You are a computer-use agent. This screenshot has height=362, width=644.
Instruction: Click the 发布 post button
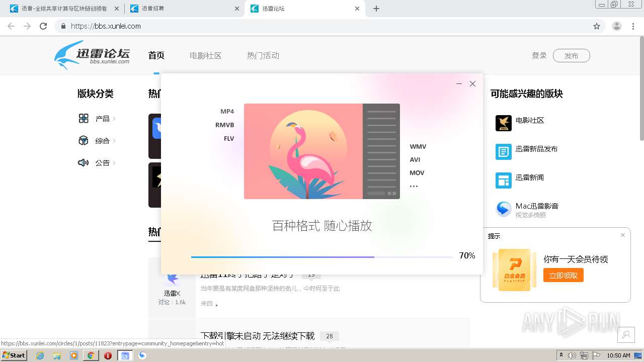(x=571, y=56)
